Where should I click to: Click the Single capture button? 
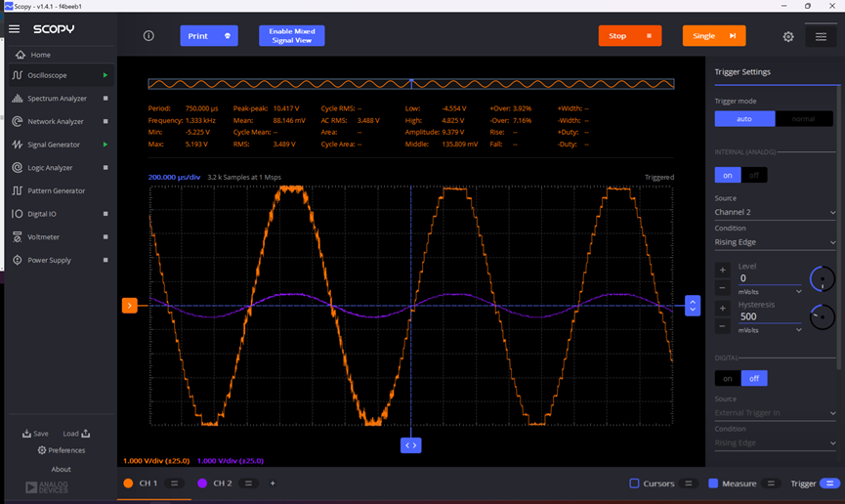(x=714, y=36)
